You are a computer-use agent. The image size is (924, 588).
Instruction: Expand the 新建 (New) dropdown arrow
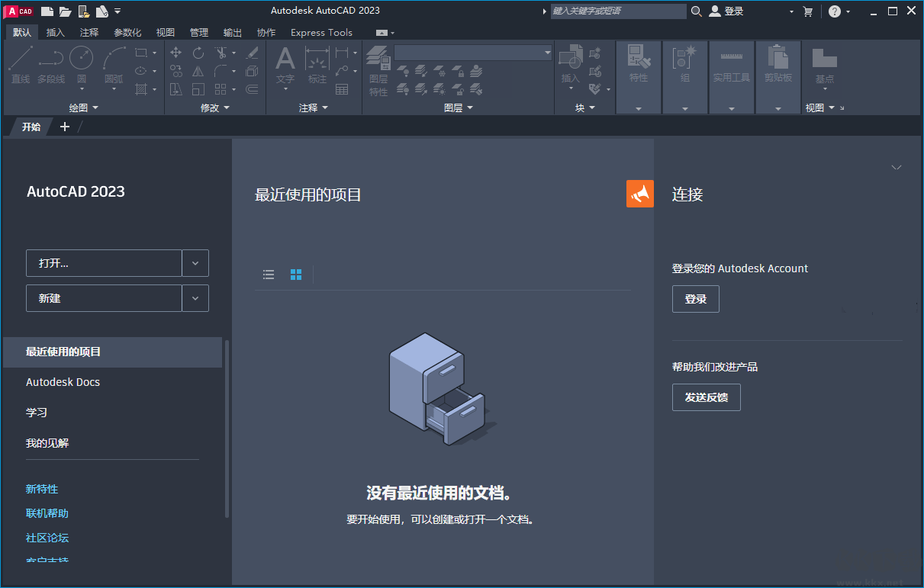pos(195,298)
